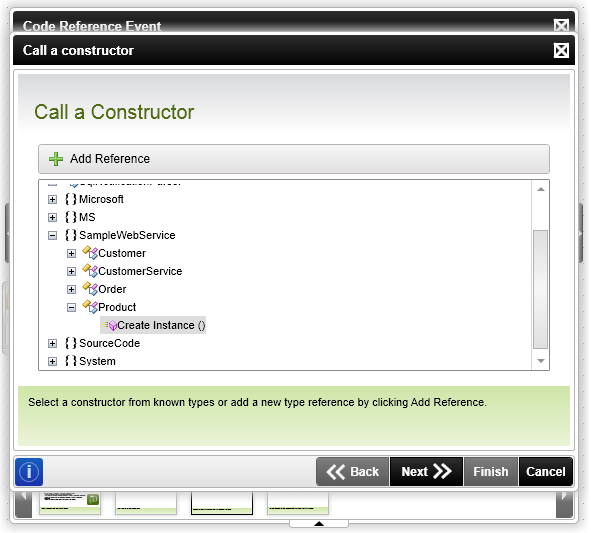The width and height of the screenshot is (591, 533).
Task: Click the Create Instance constructor icon
Action: [x=110, y=325]
